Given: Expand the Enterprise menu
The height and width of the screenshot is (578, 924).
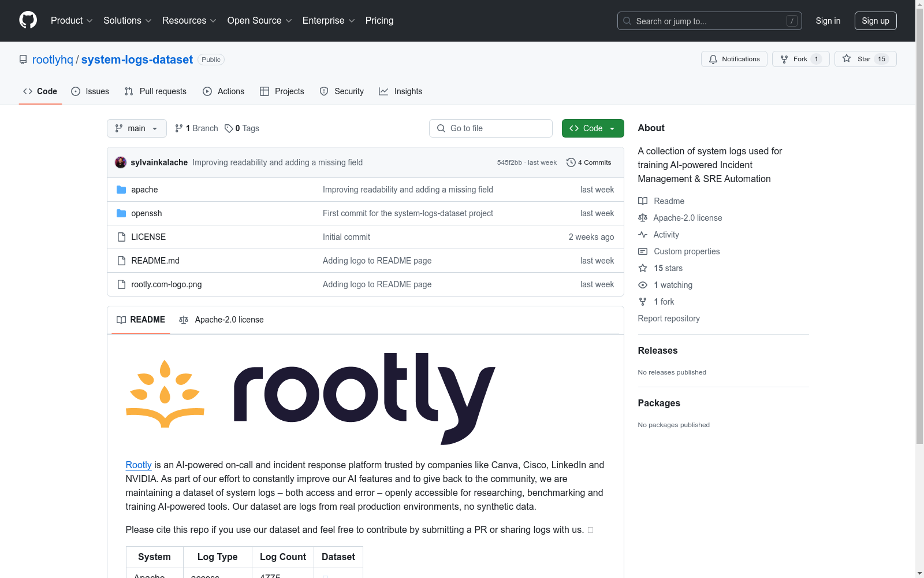Looking at the screenshot, I should pyautogui.click(x=329, y=20).
